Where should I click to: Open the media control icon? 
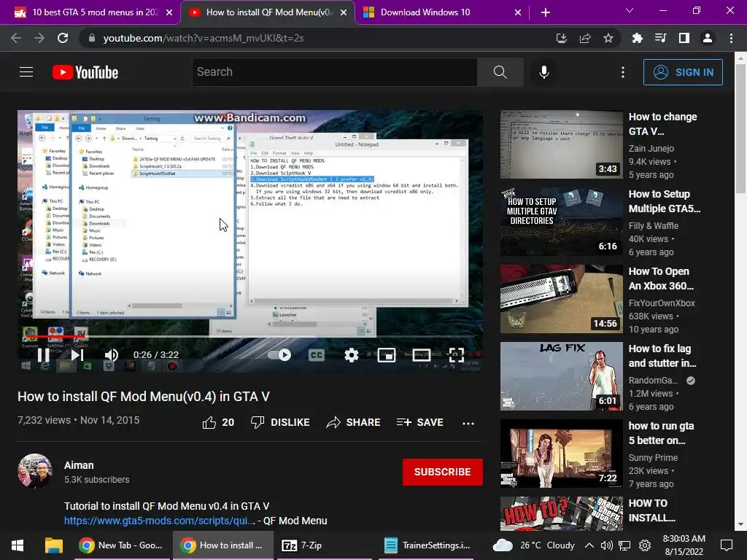click(x=660, y=38)
